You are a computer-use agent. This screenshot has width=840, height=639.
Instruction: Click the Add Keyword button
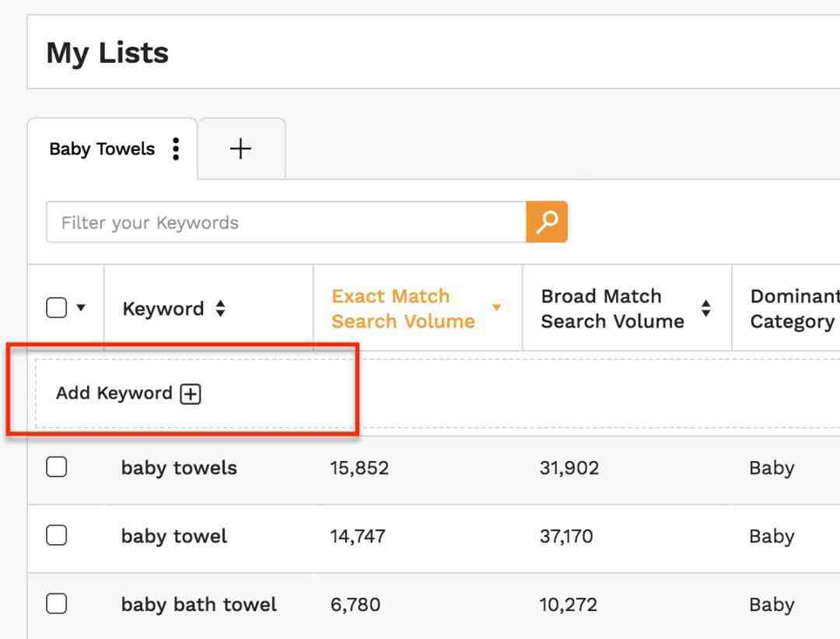[x=114, y=393]
